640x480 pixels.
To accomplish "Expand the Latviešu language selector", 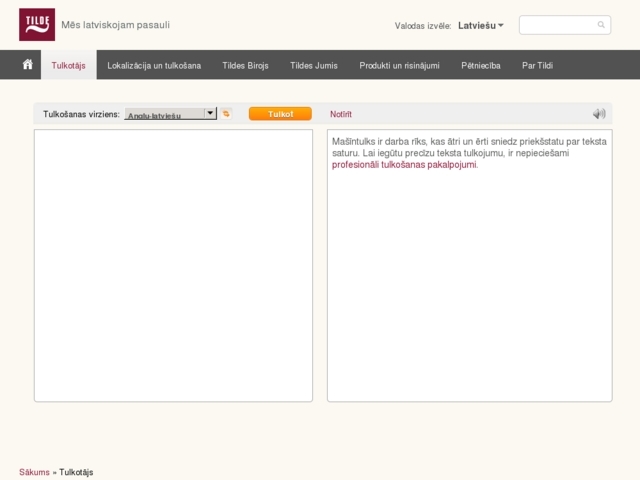I will [481, 25].
